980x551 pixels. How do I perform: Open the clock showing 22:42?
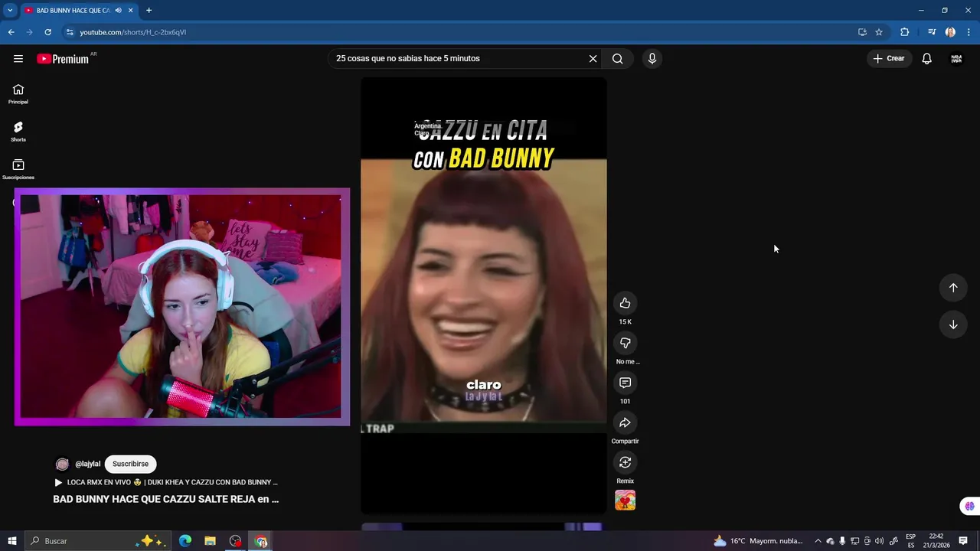tap(936, 541)
